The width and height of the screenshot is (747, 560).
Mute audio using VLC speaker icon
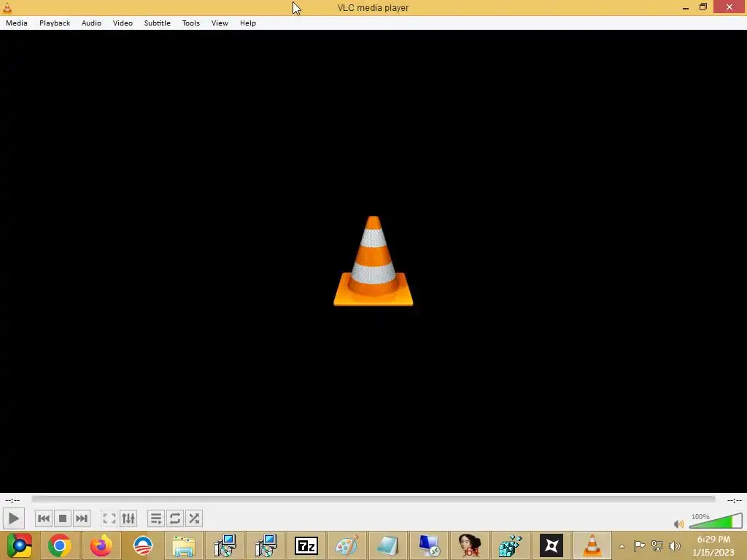tap(679, 524)
